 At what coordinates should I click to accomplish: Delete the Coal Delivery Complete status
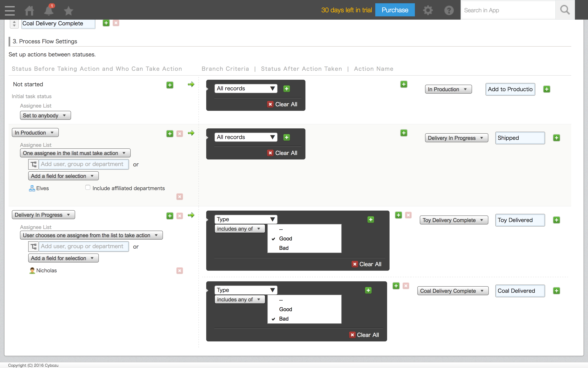coord(116,23)
